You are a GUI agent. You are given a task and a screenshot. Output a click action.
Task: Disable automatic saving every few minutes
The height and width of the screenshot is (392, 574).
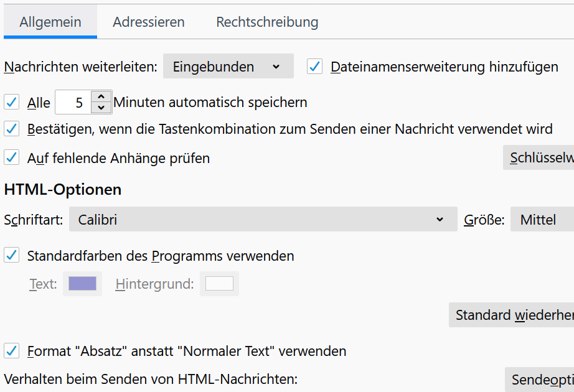[12, 102]
